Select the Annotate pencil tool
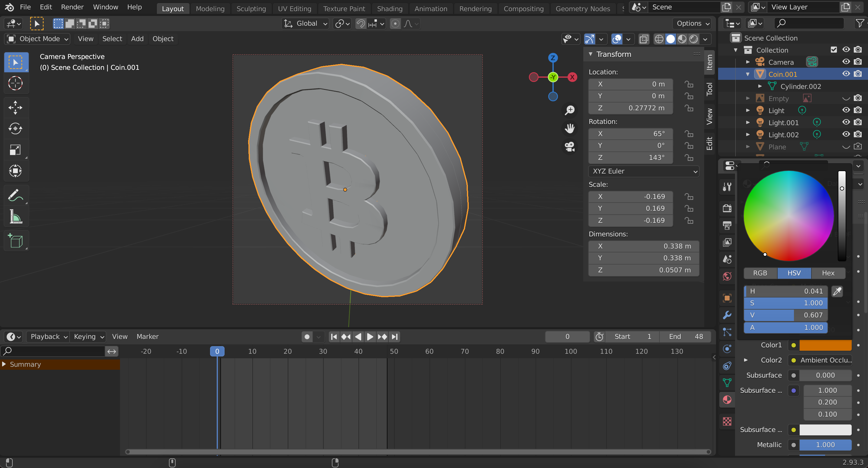Screen dimensions: 868x468 (x=15, y=195)
